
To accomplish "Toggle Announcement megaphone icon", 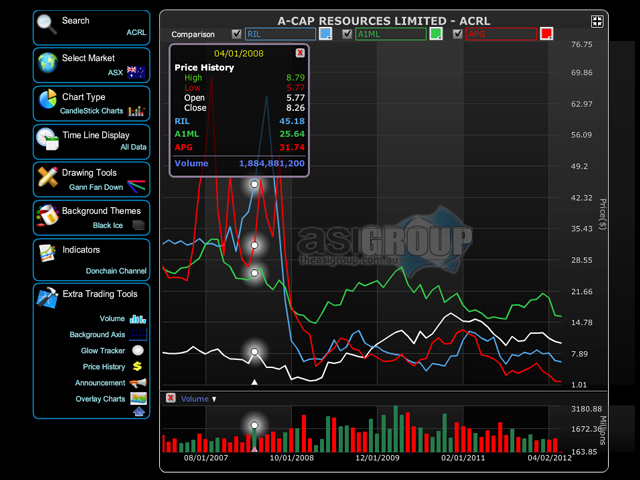I will (138, 383).
